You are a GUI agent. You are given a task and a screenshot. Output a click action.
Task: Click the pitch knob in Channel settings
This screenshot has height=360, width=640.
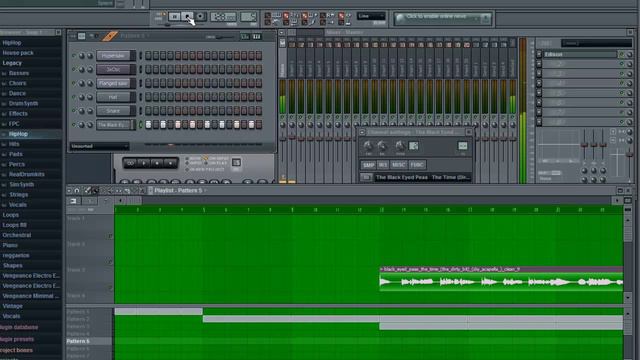pos(400,145)
